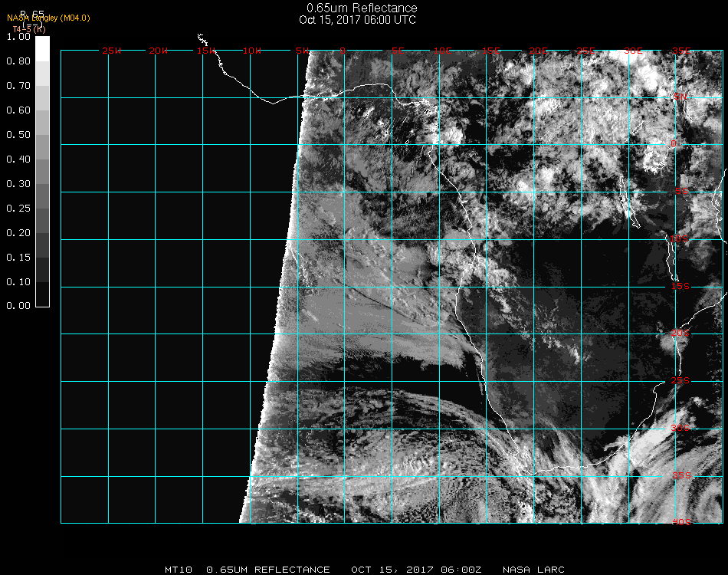This screenshot has height=575, width=728.
Task: Click the 10E longitude label
Action: pyautogui.click(x=444, y=51)
